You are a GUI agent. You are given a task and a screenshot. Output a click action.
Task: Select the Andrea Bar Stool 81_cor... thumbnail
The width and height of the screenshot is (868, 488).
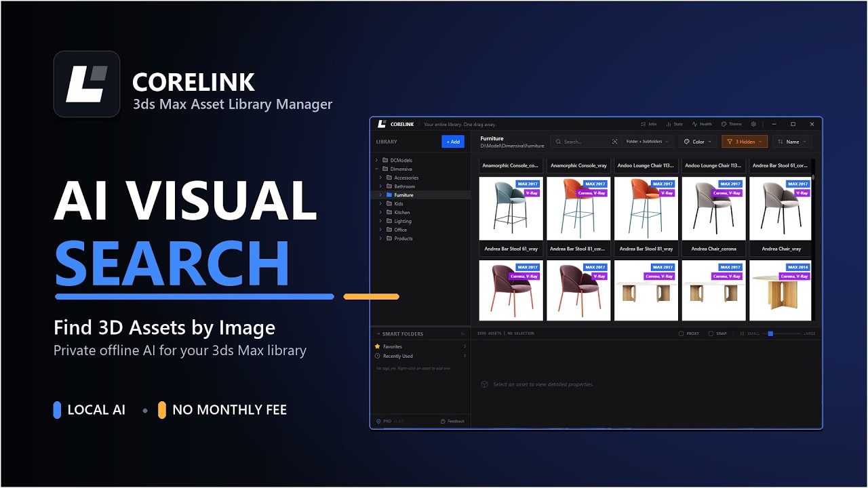[x=578, y=208]
